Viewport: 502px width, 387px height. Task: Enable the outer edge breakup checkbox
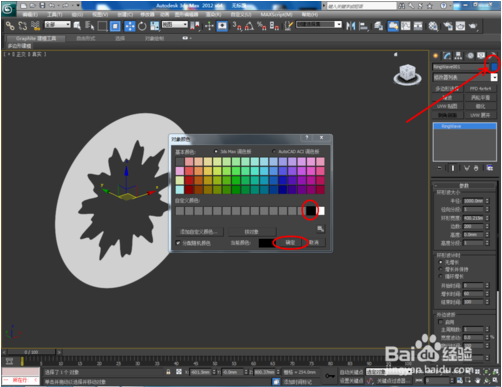tap(441, 322)
